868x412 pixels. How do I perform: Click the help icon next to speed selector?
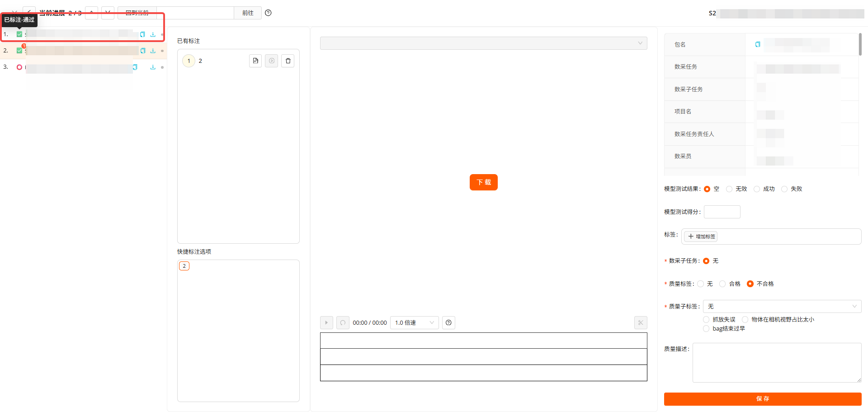point(448,323)
